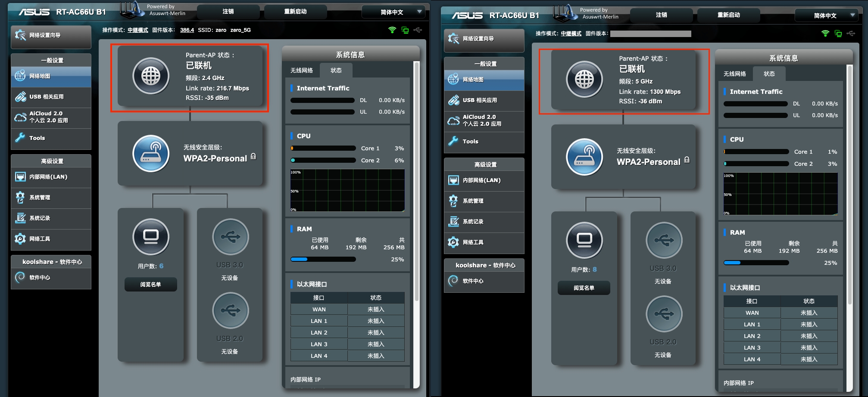Screen dimensions: 868x397
Task: Click the left window's wireless router security icon
Action: coord(151,154)
